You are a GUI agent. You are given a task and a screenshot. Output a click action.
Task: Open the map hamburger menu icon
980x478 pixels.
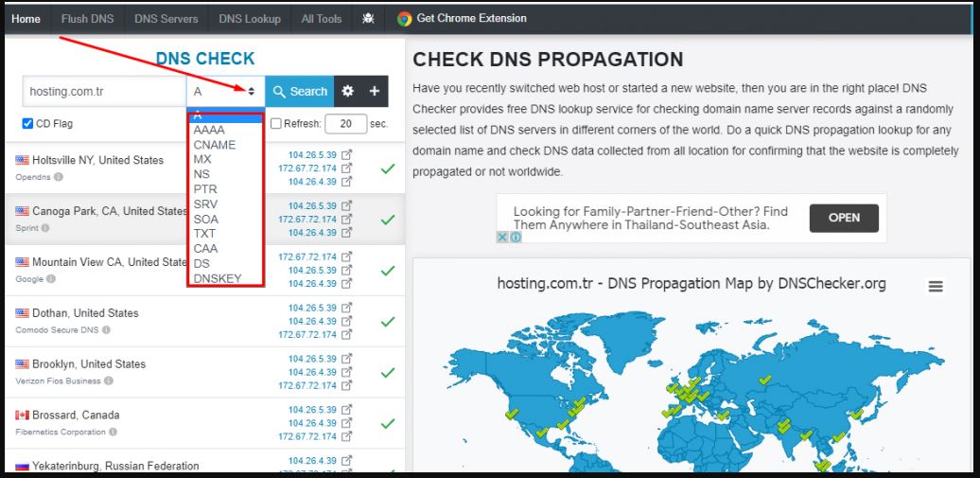(x=936, y=287)
